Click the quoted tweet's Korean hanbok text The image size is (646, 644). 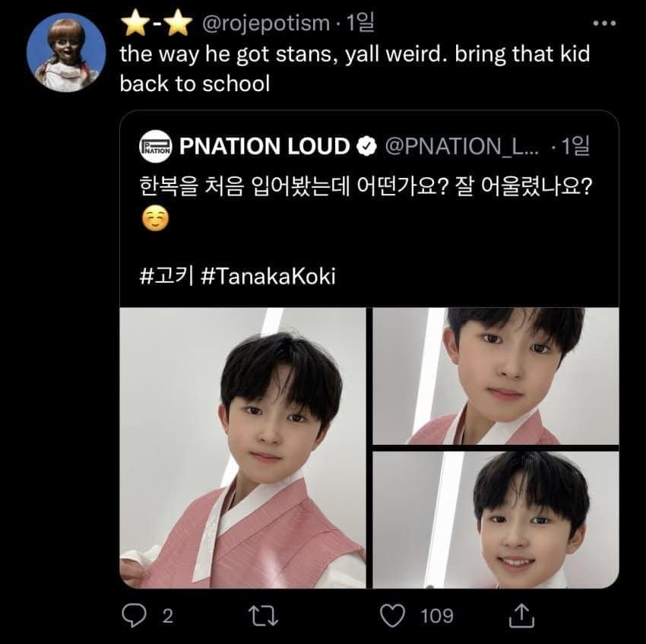(366, 185)
